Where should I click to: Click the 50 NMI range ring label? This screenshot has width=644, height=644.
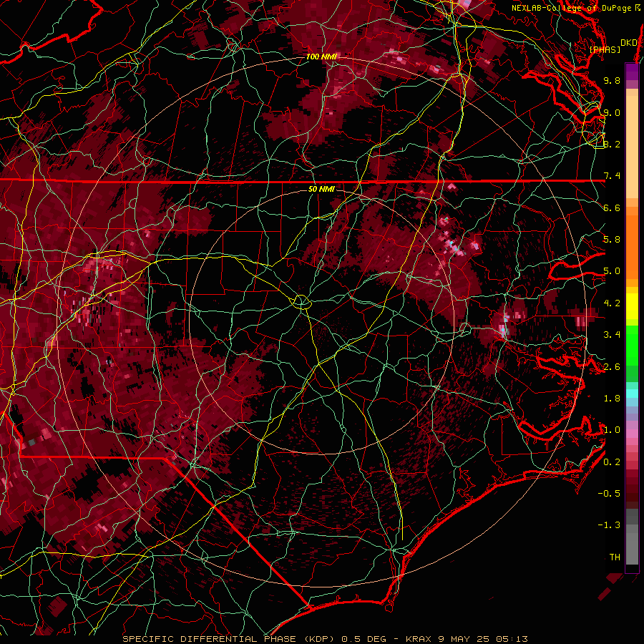[x=321, y=189]
